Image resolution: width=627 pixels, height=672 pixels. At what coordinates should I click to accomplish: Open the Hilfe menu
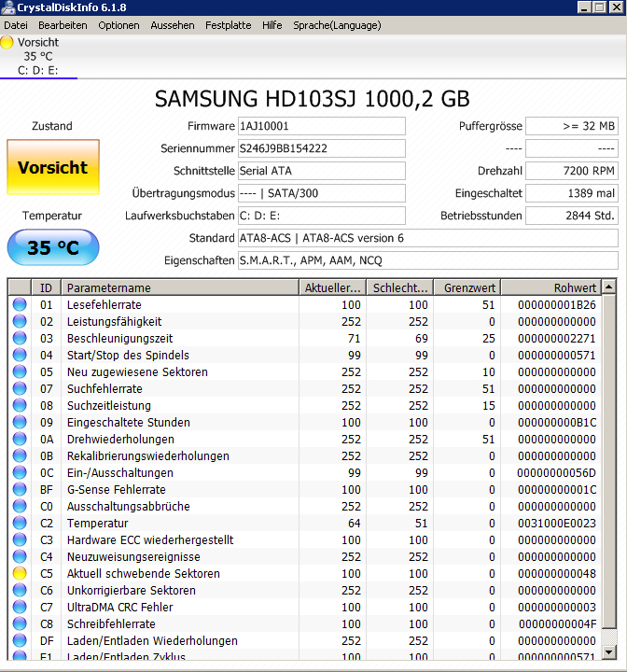click(272, 25)
